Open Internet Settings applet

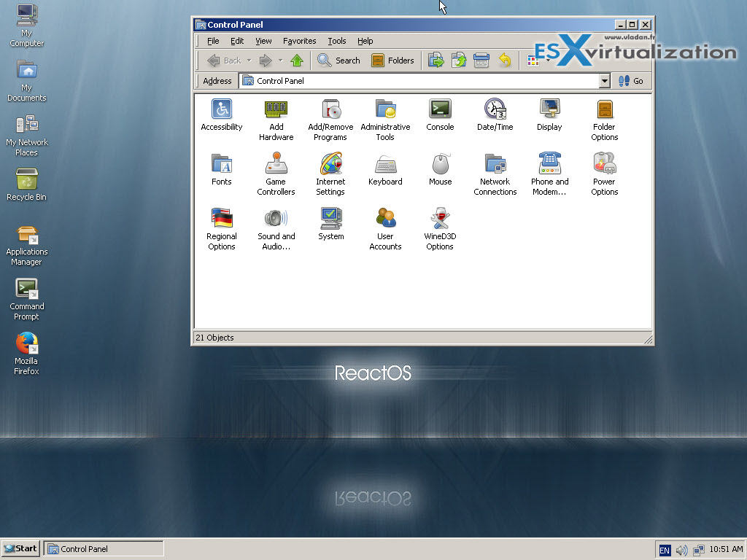pyautogui.click(x=330, y=174)
